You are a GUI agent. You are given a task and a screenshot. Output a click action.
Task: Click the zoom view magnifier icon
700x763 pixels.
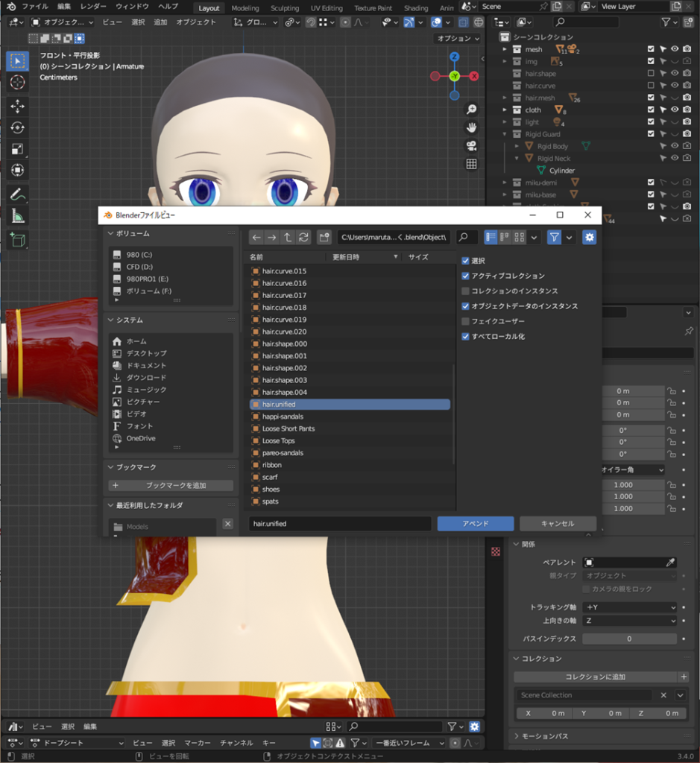[471, 110]
